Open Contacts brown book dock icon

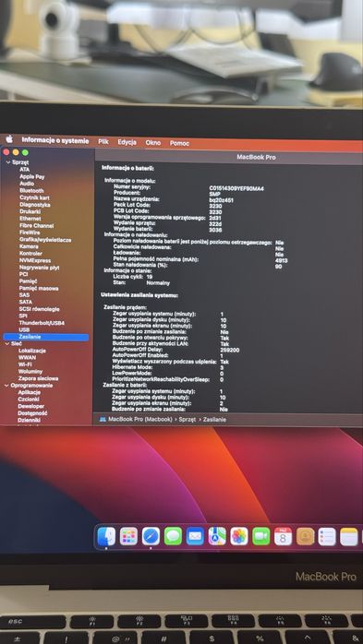pos(306,536)
